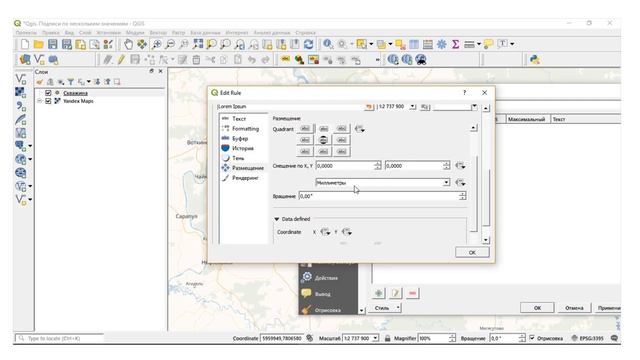The height and width of the screenshot is (360, 640).
Task: Open the Вывод section in the properties sidebar
Action: click(322, 293)
